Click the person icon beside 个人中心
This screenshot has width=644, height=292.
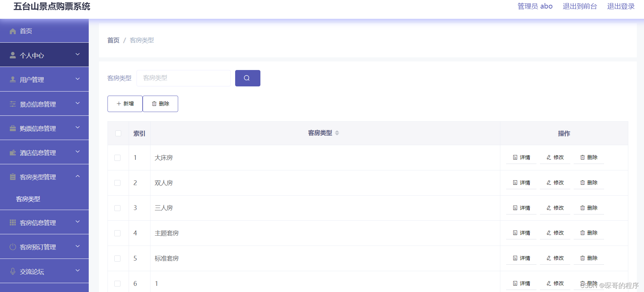[13, 55]
